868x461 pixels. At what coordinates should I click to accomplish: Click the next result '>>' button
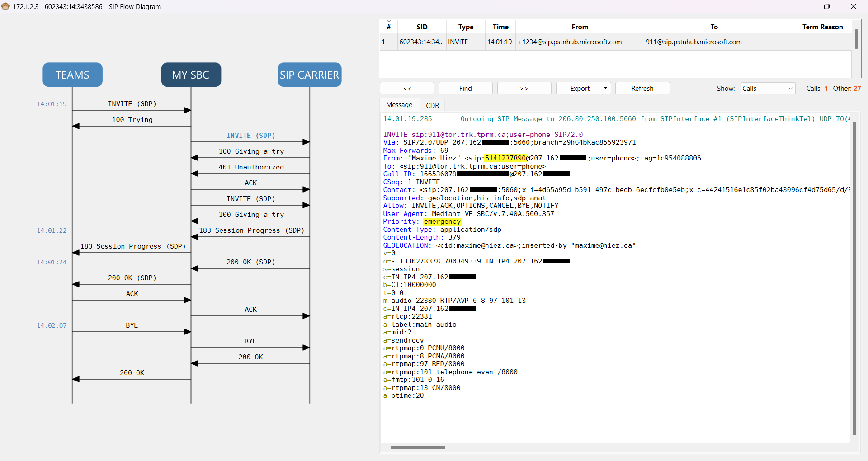coord(524,89)
